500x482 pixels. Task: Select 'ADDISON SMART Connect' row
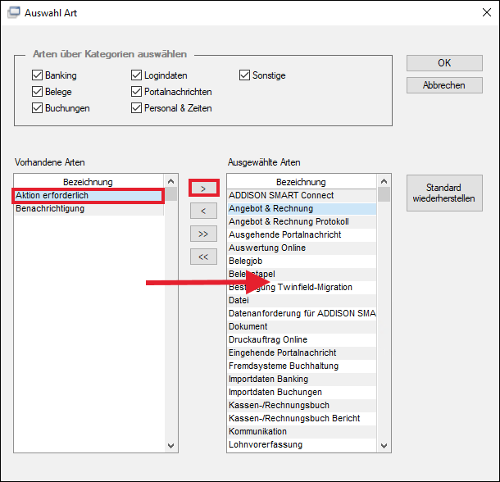point(302,195)
